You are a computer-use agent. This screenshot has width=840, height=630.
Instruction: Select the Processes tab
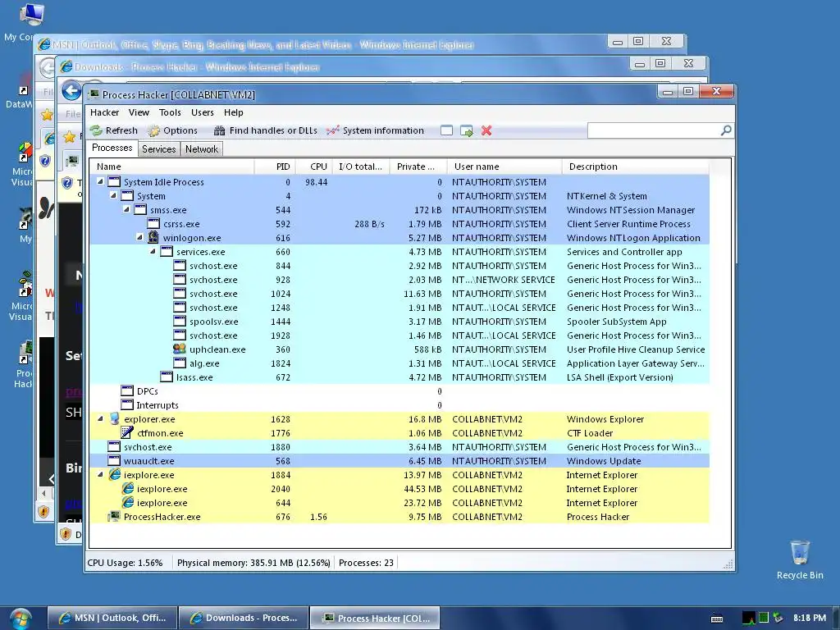point(112,148)
